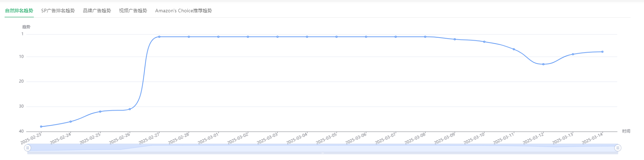Select the 2025-02-25 data point

(100, 111)
